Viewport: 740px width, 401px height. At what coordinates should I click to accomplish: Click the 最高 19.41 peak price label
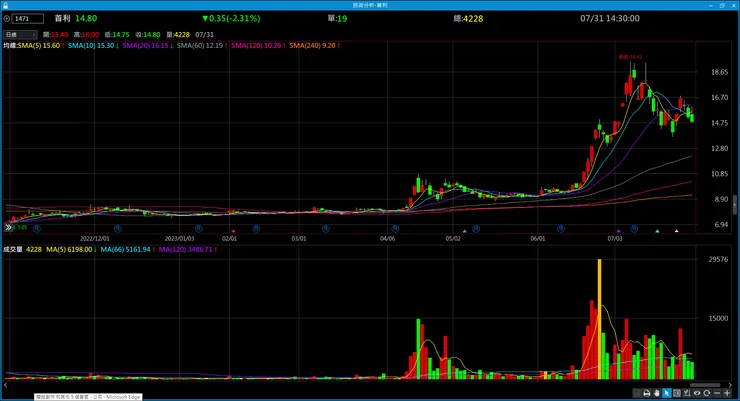(x=631, y=57)
